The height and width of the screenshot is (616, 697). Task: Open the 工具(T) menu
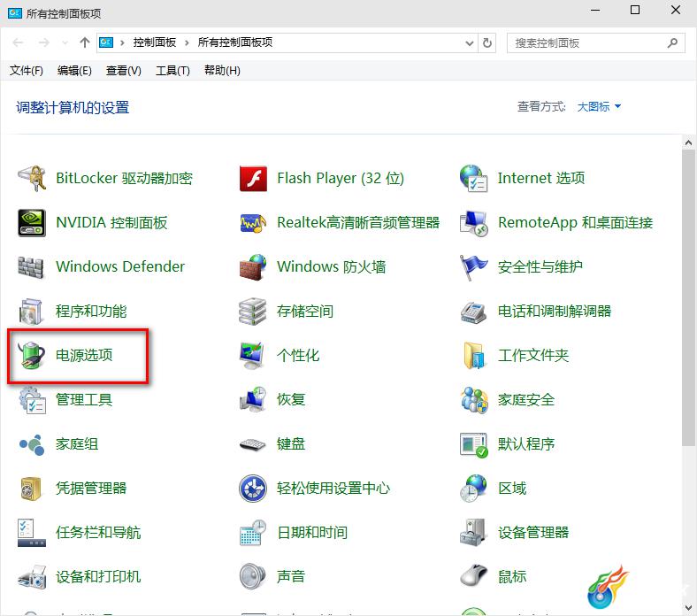(172, 71)
